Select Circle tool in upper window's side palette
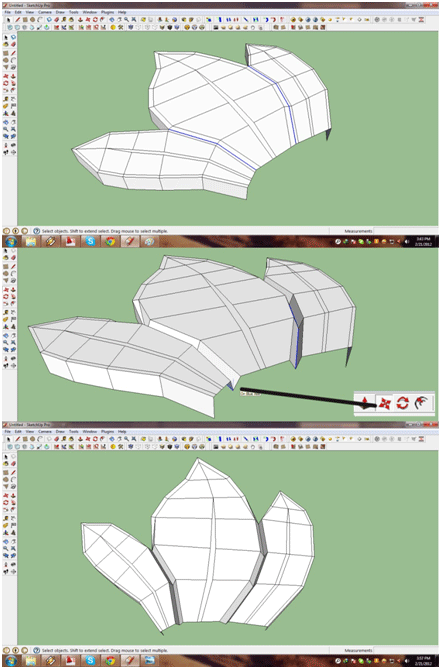Viewport: 441px width, 669px height. click(x=6, y=60)
